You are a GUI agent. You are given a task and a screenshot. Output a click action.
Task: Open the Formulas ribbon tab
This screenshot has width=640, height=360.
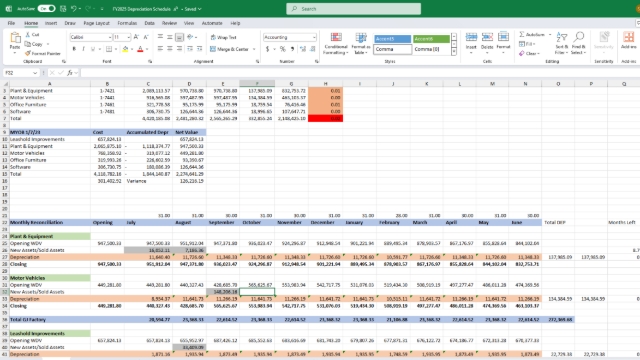[x=127, y=23]
